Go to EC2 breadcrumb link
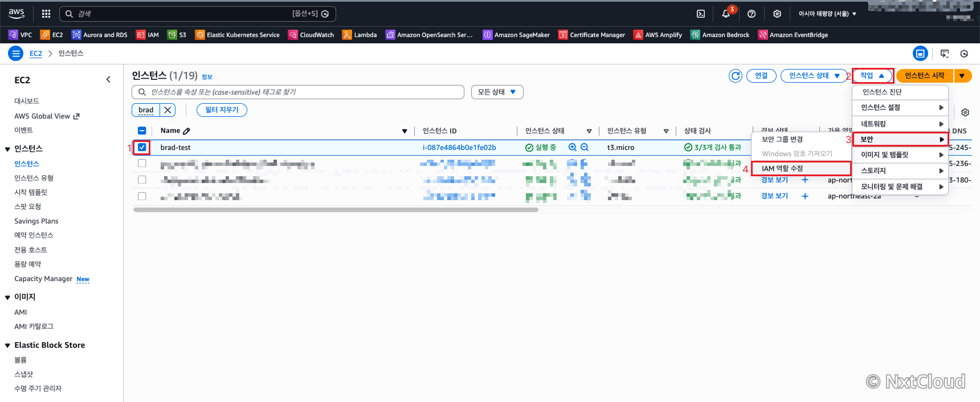980x402 pixels. pyautogui.click(x=36, y=54)
